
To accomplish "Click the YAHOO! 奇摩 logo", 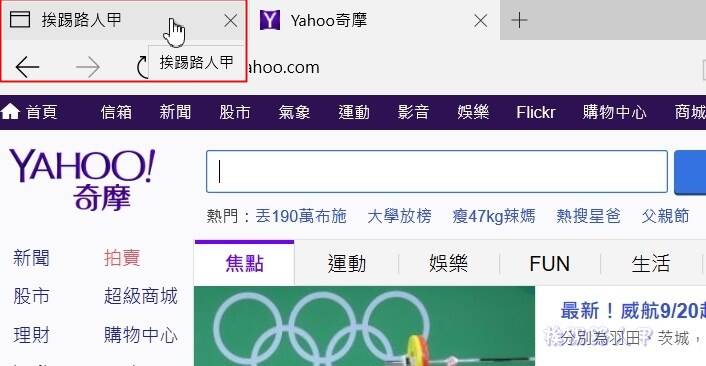I will click(82, 179).
